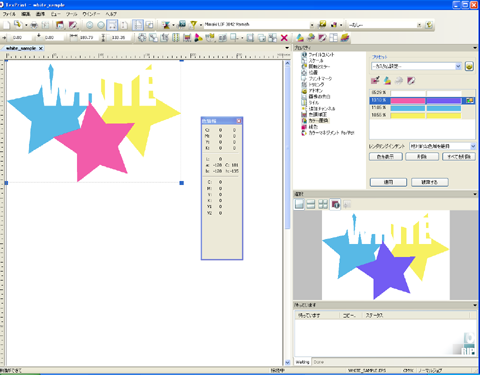Click the hourglass-shaped colorful icon in top toolbar

(166, 25)
